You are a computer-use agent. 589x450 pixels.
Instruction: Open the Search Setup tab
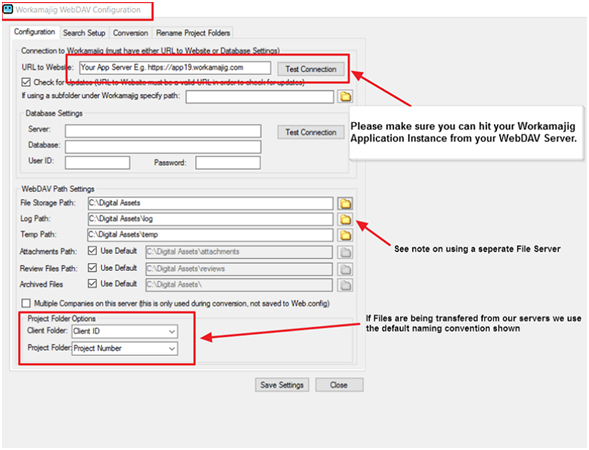(x=84, y=33)
